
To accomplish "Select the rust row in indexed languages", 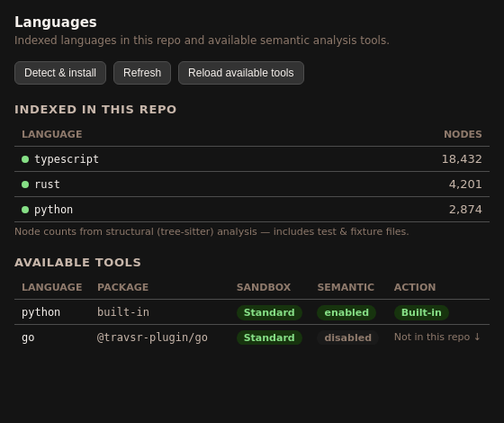I will 252,184.
